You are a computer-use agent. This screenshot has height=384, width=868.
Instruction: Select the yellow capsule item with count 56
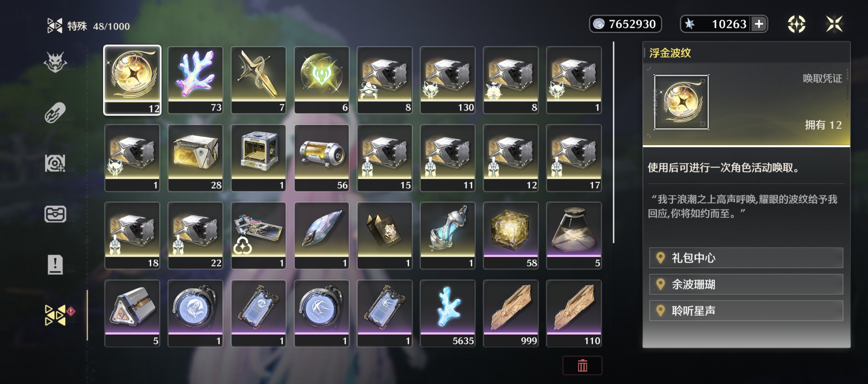coord(322,158)
